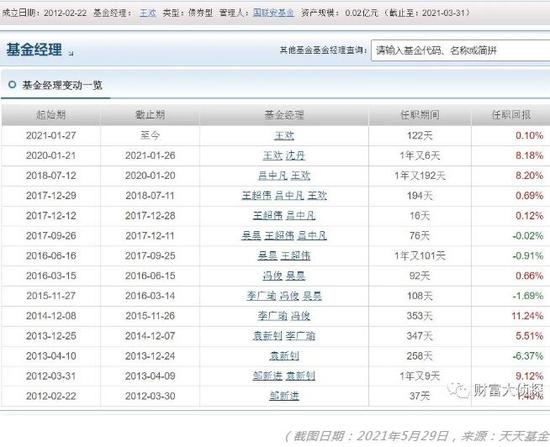Viewport: 550px width, 447px height.
Task: Open 吴昊 link in the 2017-09-26 row
Action: [x=251, y=235]
